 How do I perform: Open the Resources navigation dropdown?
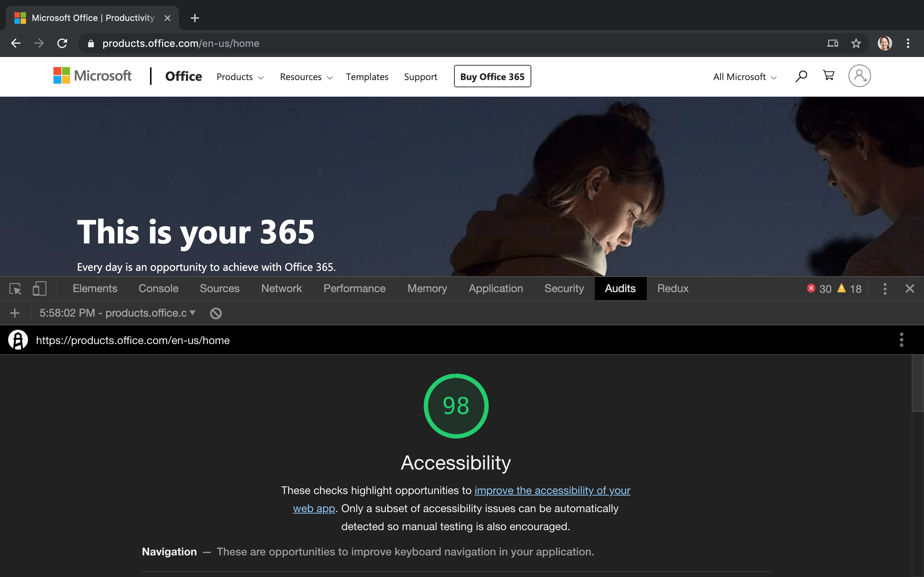tap(305, 76)
